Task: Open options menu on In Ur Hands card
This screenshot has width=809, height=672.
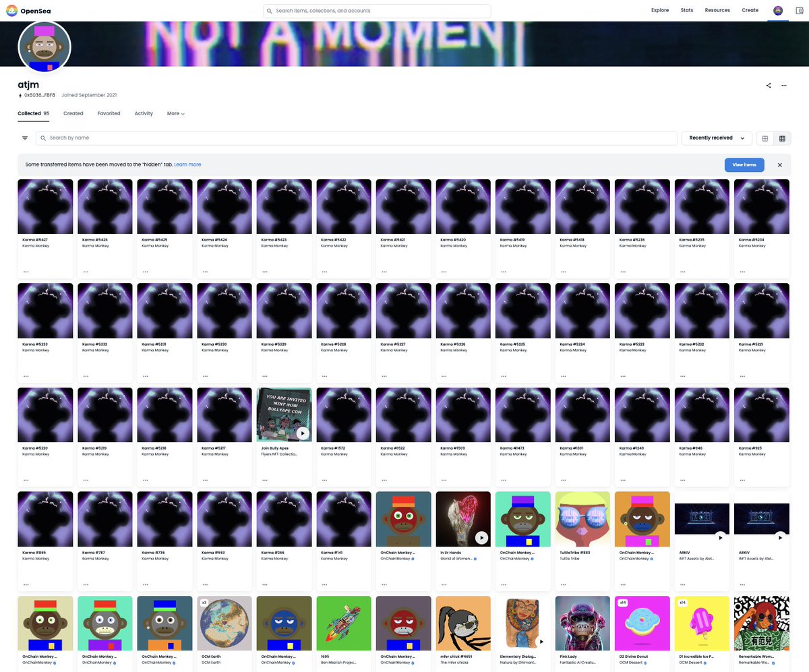Action: click(444, 584)
